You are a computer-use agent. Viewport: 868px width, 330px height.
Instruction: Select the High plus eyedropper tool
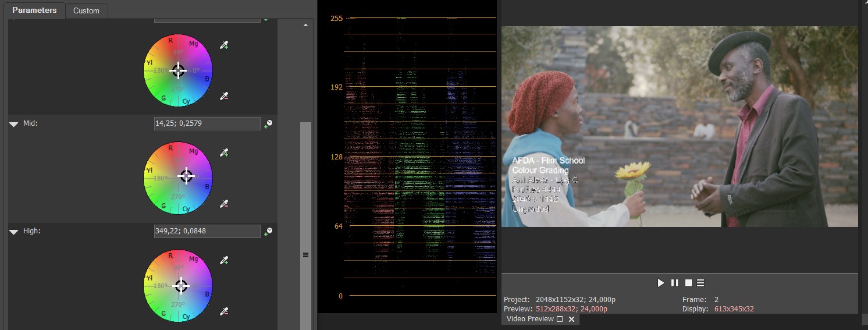click(x=224, y=261)
